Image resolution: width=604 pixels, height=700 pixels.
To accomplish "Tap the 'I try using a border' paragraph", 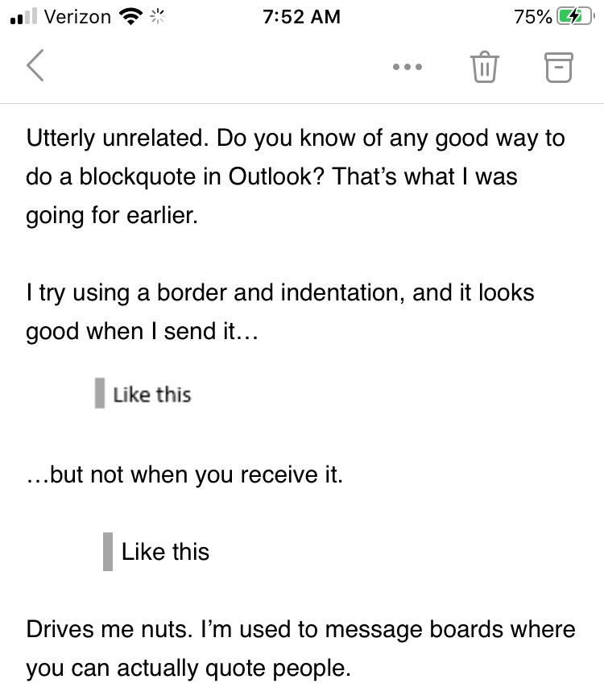I will coord(280,312).
